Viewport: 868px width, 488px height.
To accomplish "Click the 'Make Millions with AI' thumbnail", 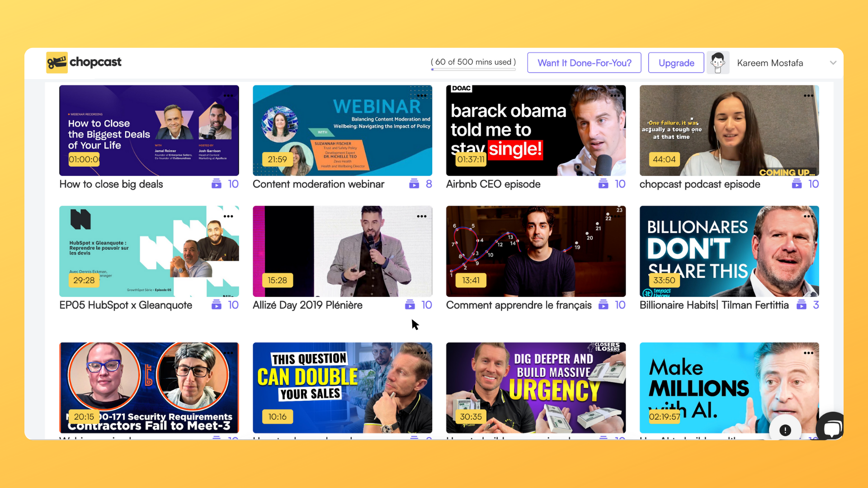I will 729,387.
